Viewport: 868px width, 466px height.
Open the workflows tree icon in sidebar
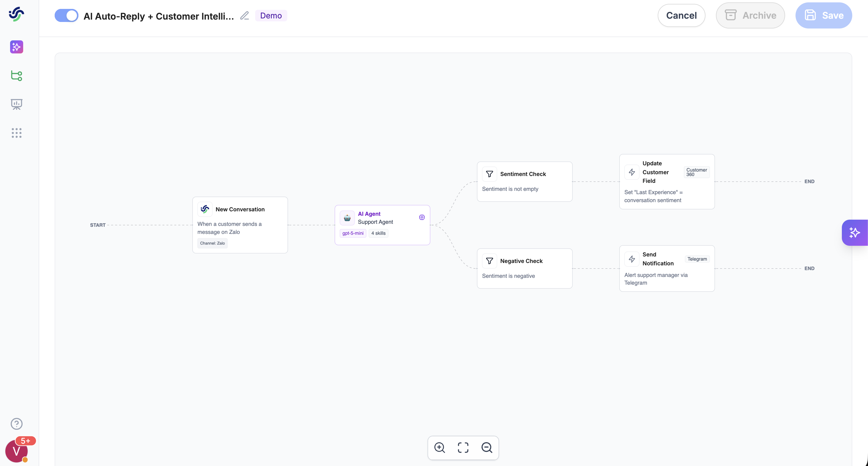[17, 76]
